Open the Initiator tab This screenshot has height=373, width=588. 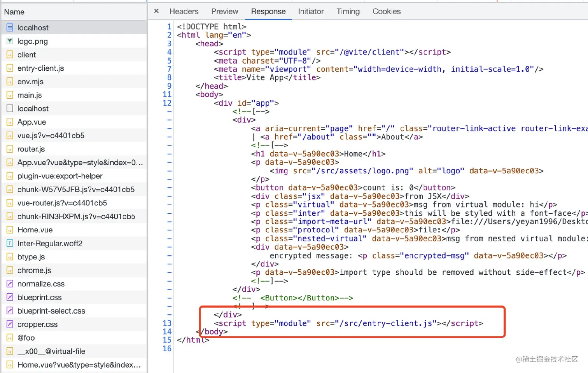[x=311, y=11]
